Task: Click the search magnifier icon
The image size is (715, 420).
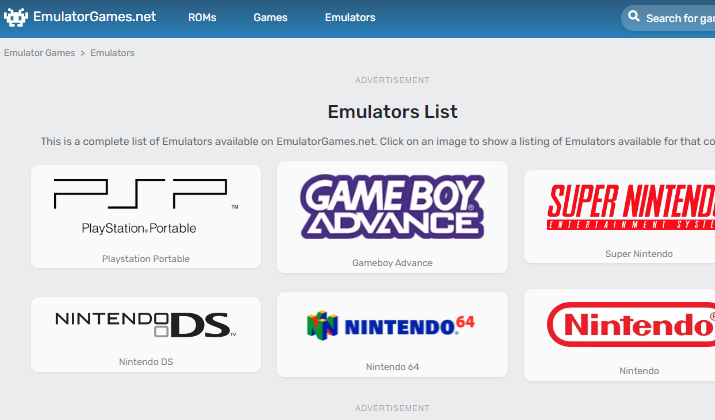Action: tap(634, 17)
